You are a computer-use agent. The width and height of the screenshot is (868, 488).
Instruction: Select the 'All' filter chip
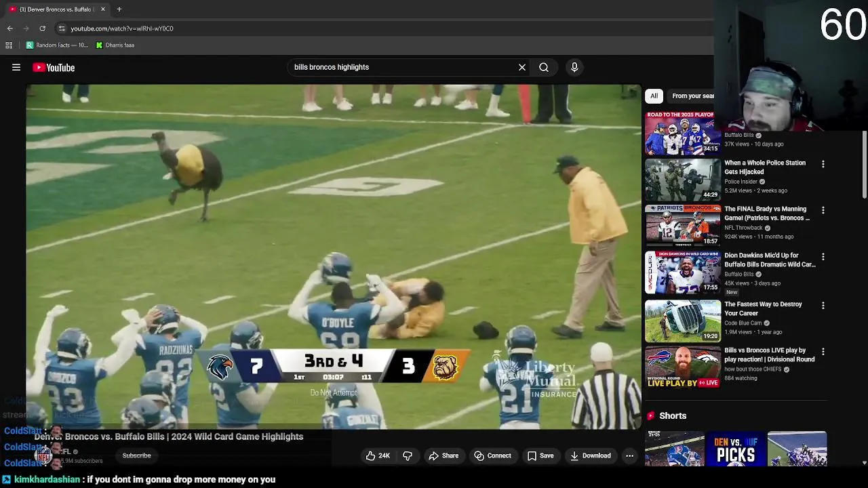[654, 96]
